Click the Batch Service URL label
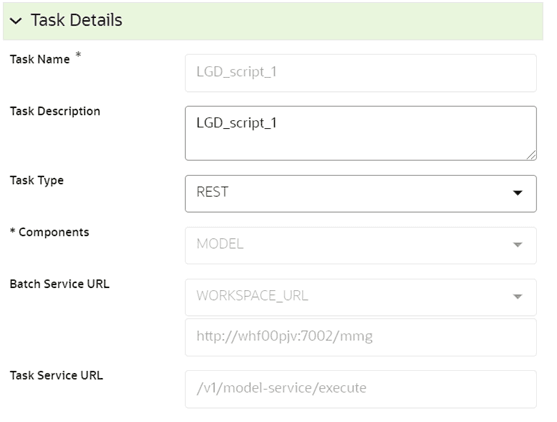 (60, 284)
